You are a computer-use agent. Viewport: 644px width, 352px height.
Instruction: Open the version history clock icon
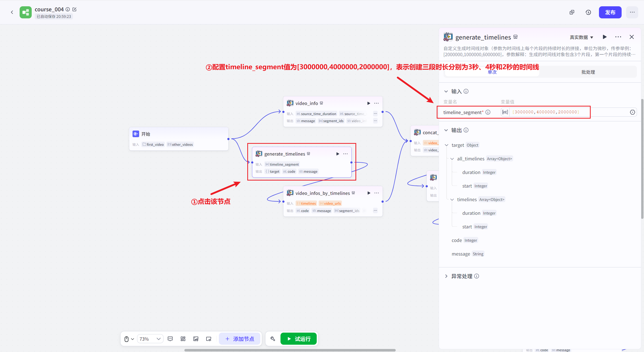(x=588, y=12)
